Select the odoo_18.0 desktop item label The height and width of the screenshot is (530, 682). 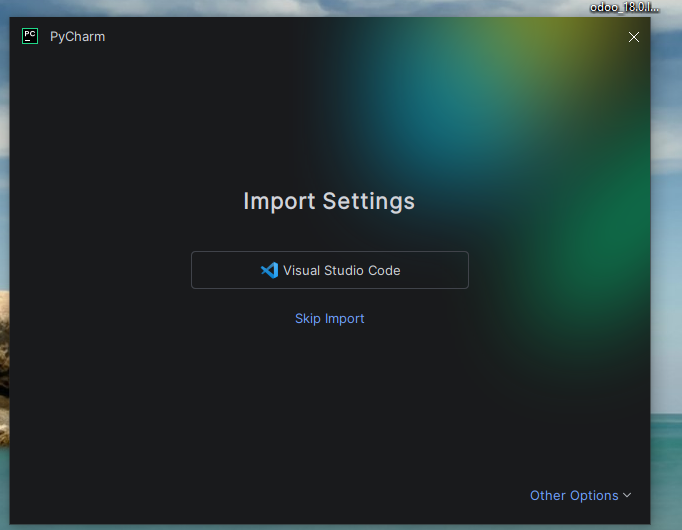coord(624,6)
